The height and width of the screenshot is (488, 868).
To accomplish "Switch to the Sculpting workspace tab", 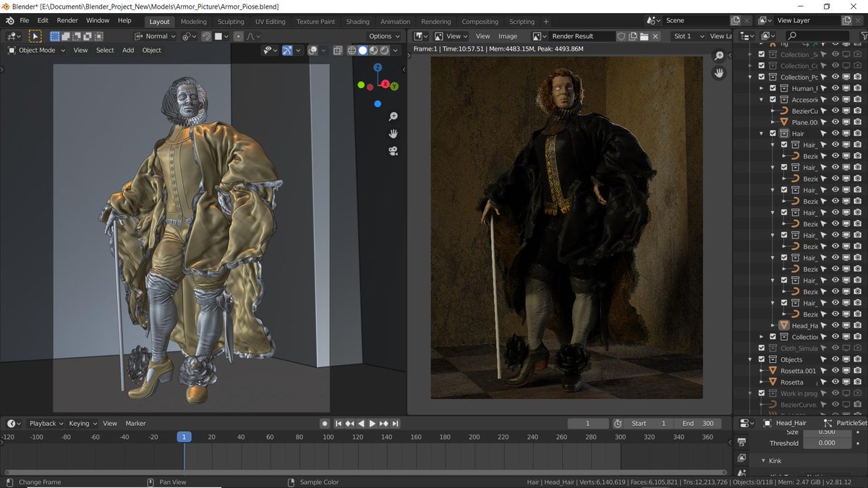I will tap(231, 22).
